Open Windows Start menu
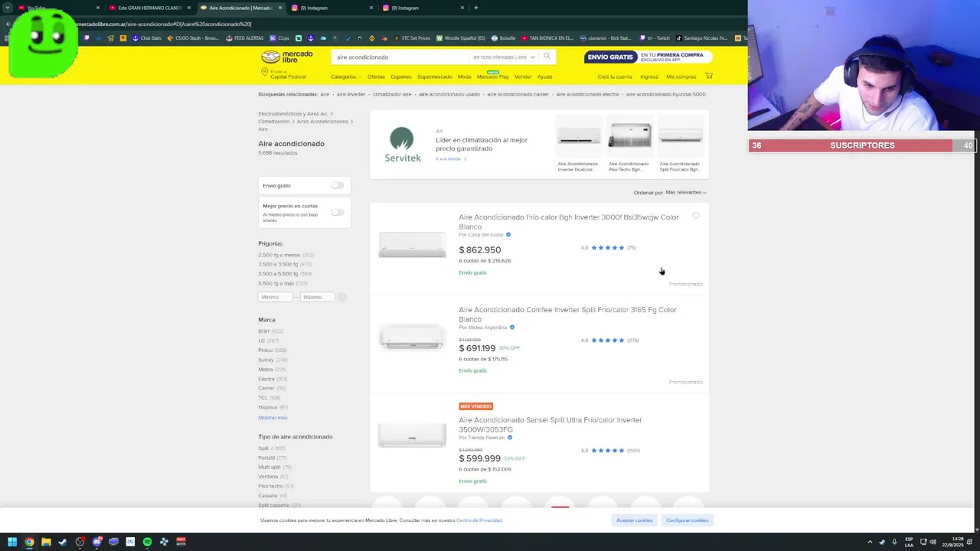The height and width of the screenshot is (551, 980). [12, 542]
